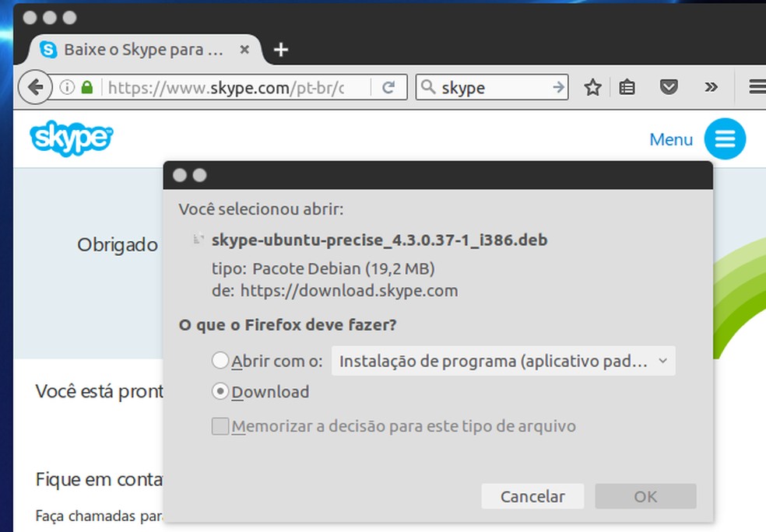Click the back navigation arrow
The height and width of the screenshot is (532, 766).
(x=35, y=87)
